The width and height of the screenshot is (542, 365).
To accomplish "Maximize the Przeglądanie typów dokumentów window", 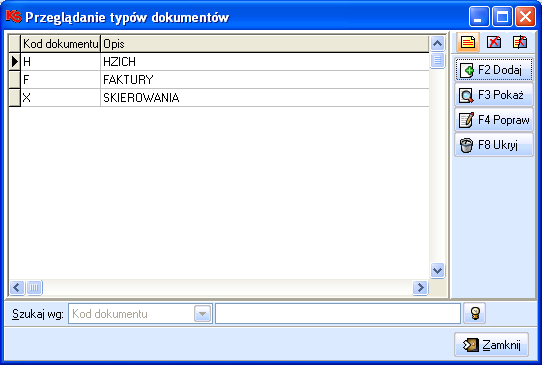I will pos(502,17).
